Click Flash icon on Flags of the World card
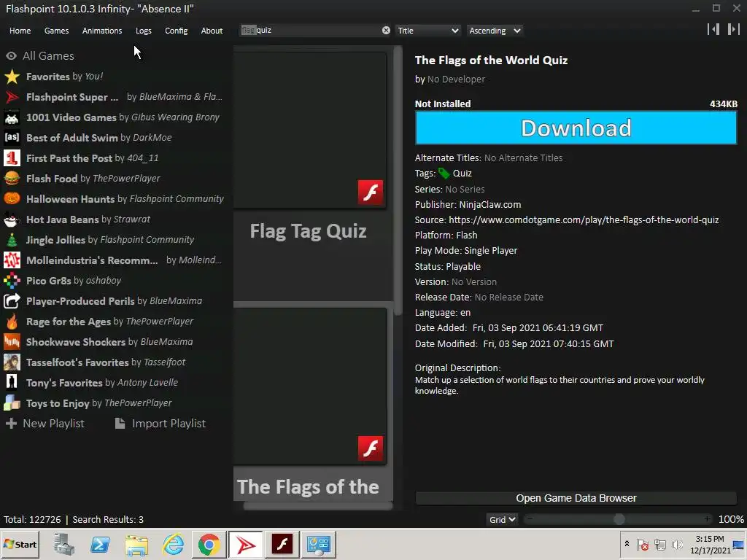Viewport: 747px width, 560px height. (371, 448)
